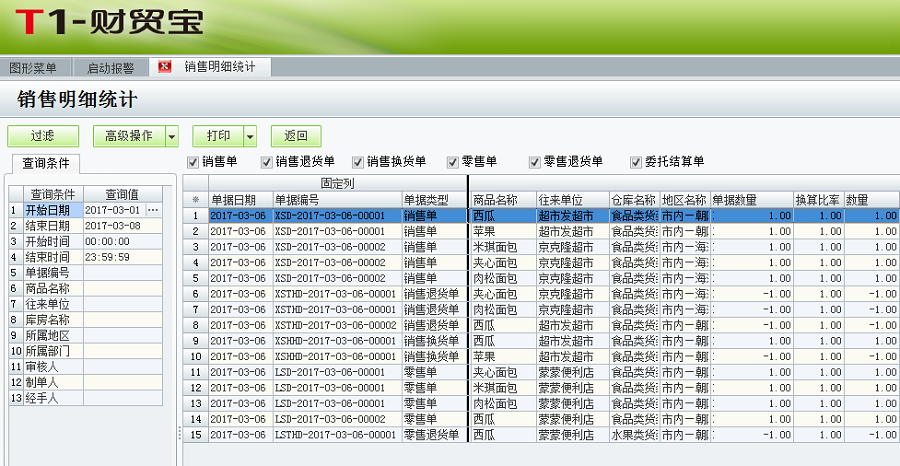Toggle the 零售退货单 checkbox
900x466 pixels.
[534, 162]
